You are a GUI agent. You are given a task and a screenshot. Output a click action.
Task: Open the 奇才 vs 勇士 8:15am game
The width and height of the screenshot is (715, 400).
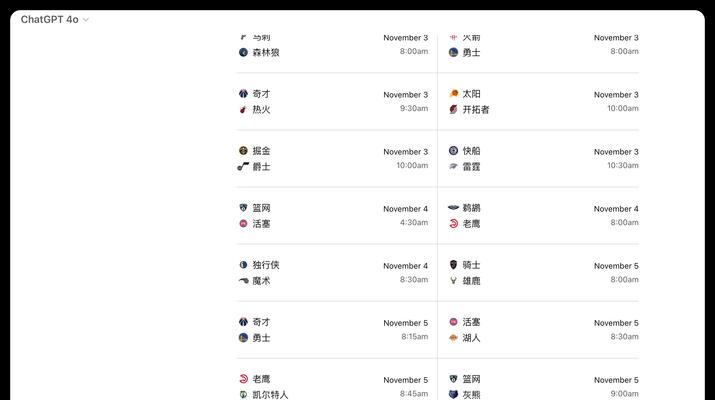click(333, 330)
